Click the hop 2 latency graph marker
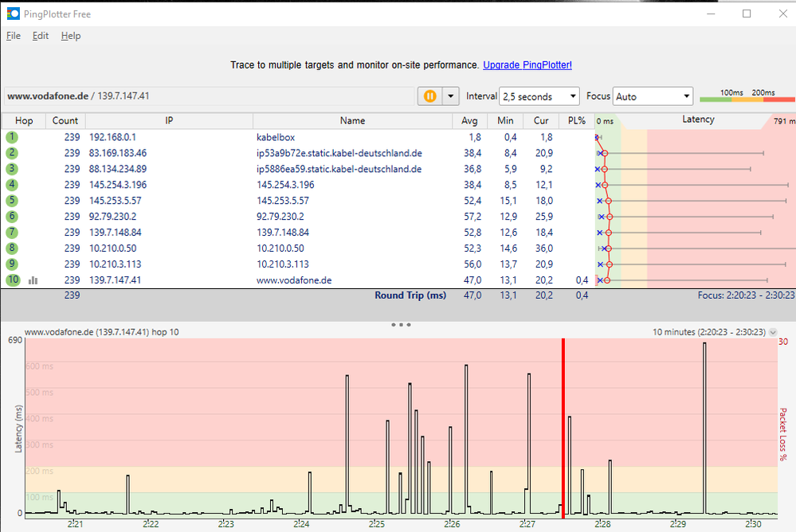The width and height of the screenshot is (796, 532). 604,153
